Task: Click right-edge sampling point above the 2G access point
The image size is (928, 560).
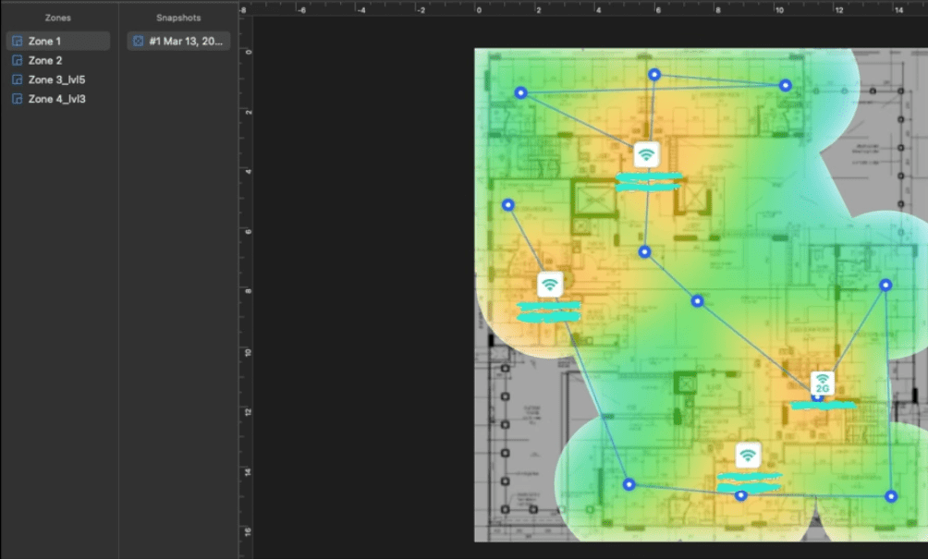Action: (885, 286)
